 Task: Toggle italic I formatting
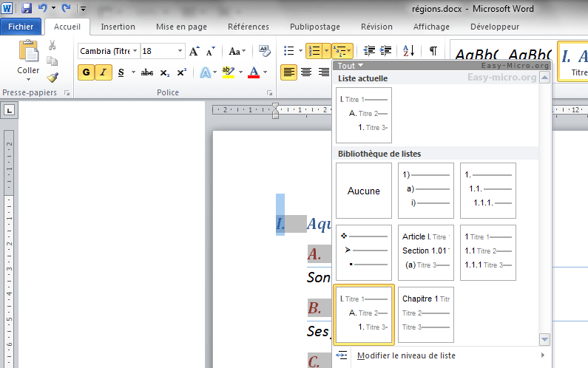[103, 72]
